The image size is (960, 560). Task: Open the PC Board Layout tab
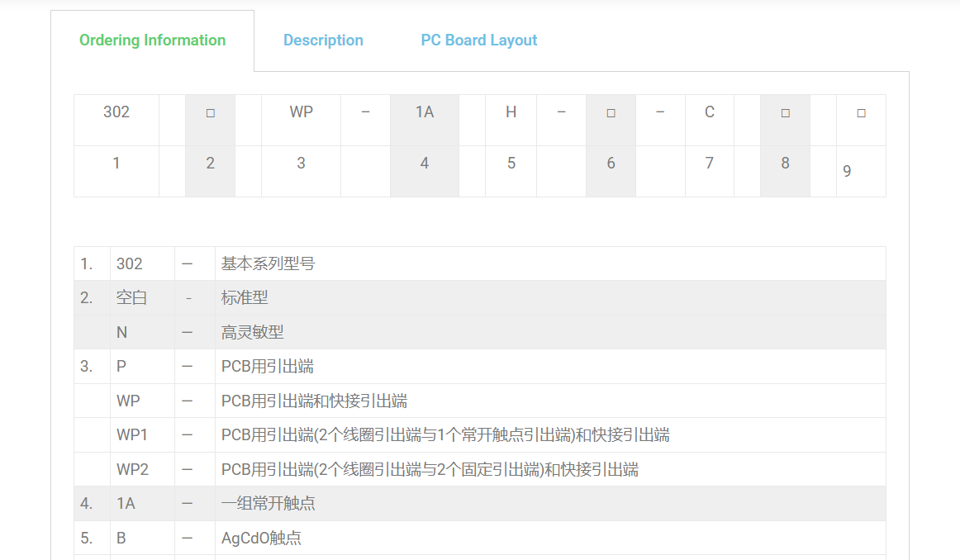coord(478,40)
